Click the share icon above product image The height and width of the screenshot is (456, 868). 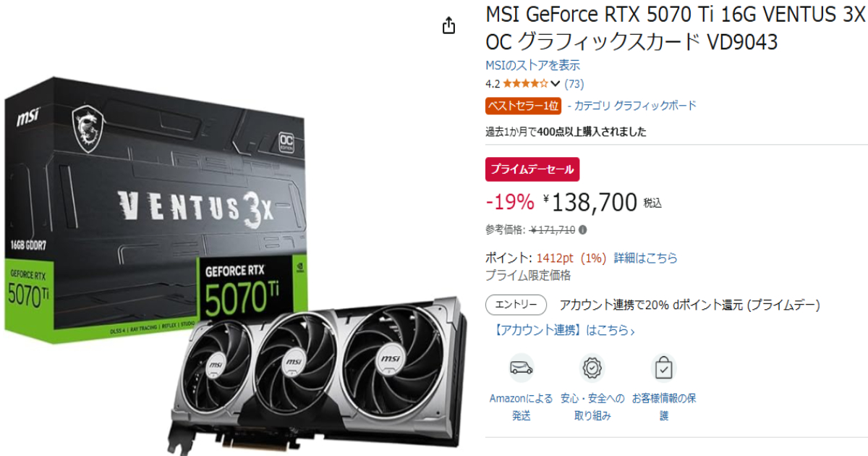pos(448,26)
